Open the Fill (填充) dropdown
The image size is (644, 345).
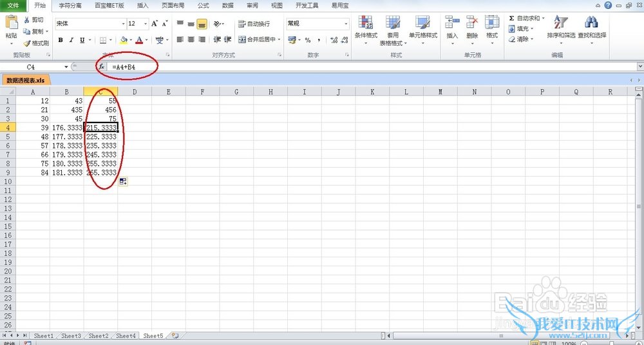[x=520, y=29]
